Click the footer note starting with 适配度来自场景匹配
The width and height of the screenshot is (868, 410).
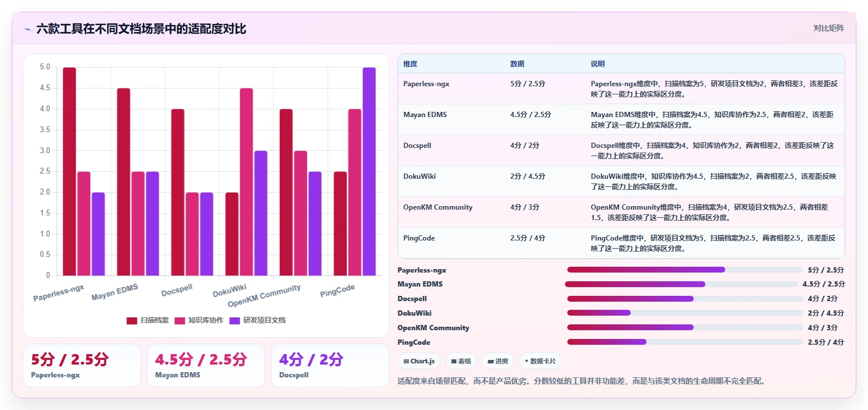581,381
